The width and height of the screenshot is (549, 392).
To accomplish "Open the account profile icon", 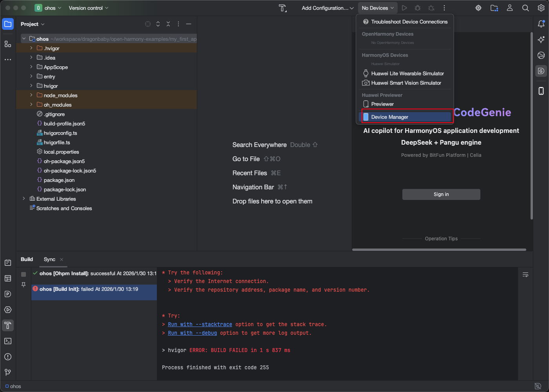I will (x=510, y=8).
